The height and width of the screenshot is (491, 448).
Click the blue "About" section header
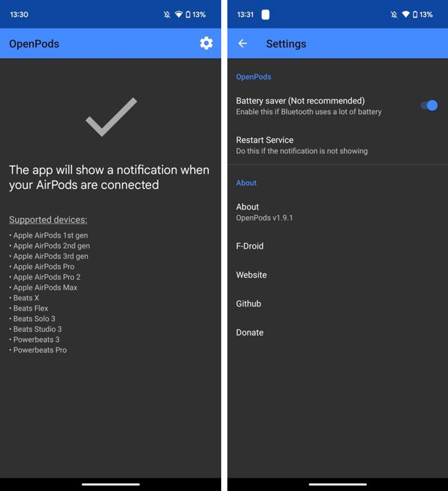[x=246, y=183]
